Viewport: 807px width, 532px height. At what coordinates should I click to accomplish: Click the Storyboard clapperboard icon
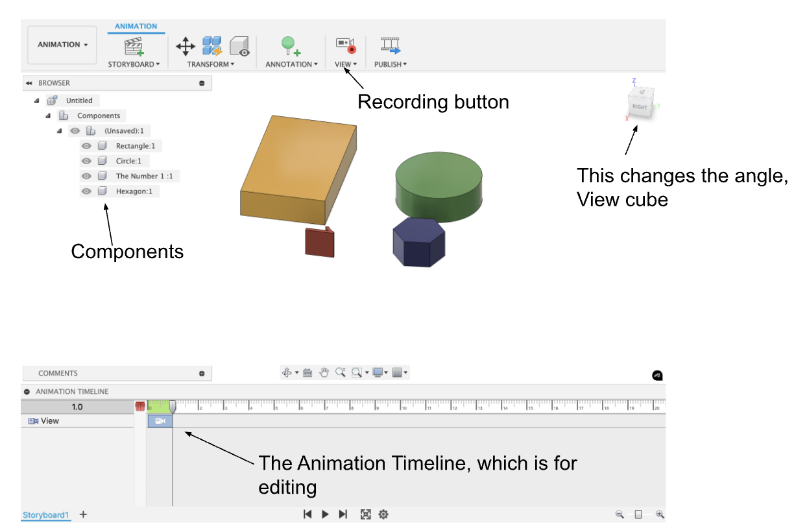click(134, 47)
